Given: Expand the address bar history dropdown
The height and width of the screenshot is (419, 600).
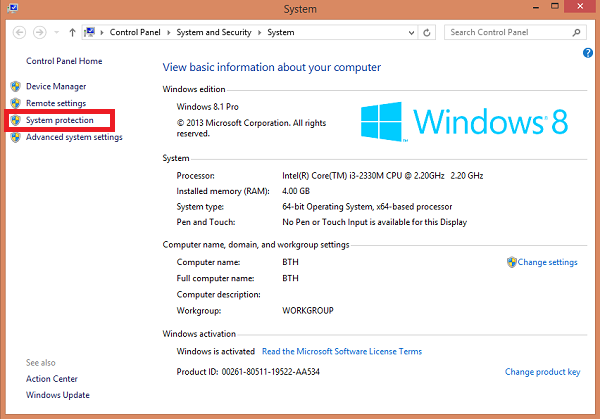Looking at the screenshot, I should (x=411, y=33).
